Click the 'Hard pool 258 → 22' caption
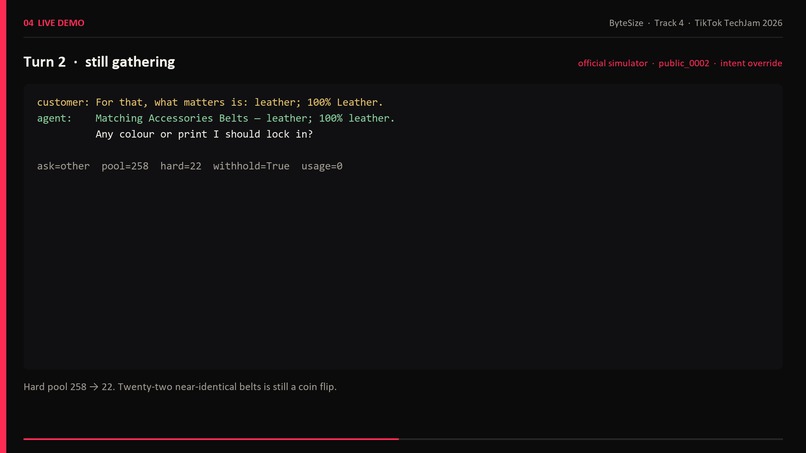This screenshot has width=806, height=453. [x=180, y=387]
